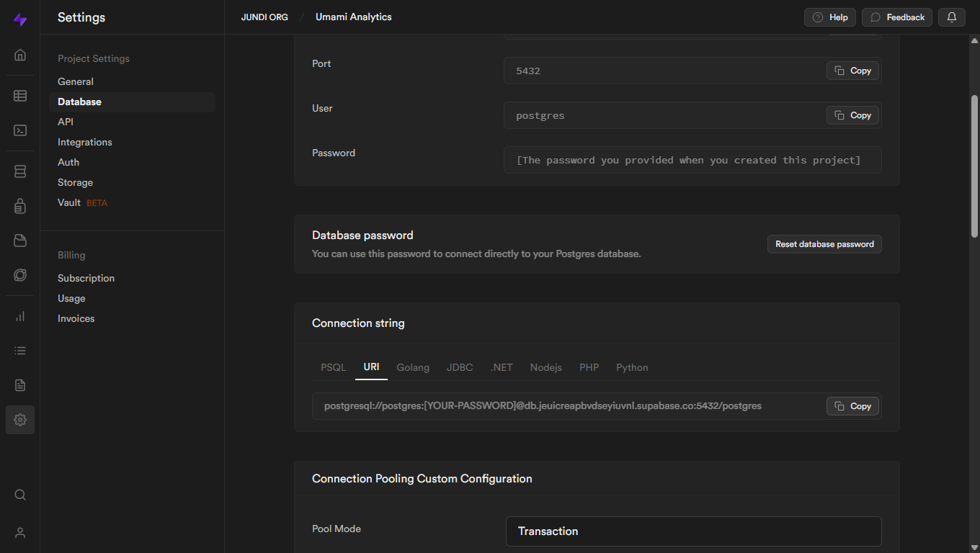Open the Logs list icon

tap(20, 351)
